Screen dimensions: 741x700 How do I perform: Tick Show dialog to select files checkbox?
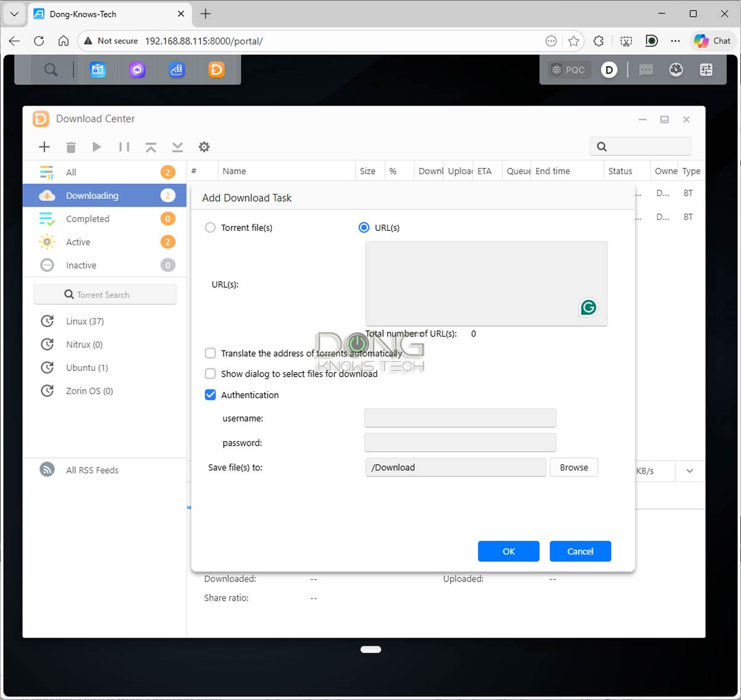coord(211,374)
